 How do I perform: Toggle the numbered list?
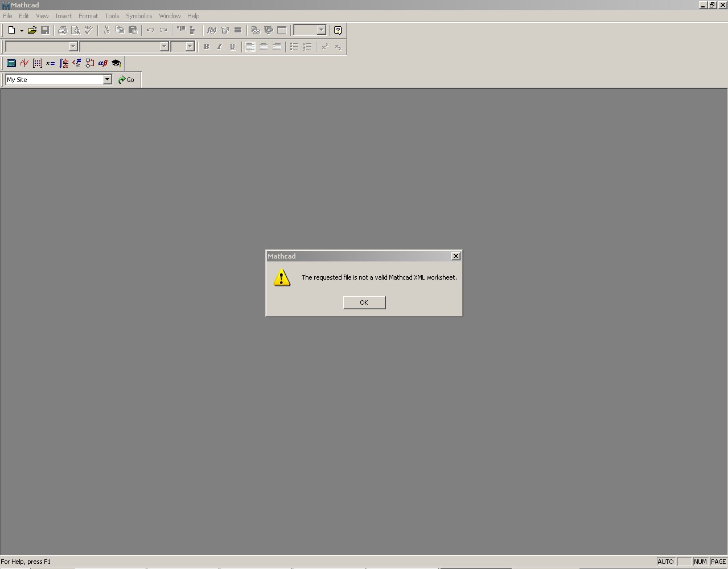click(307, 47)
